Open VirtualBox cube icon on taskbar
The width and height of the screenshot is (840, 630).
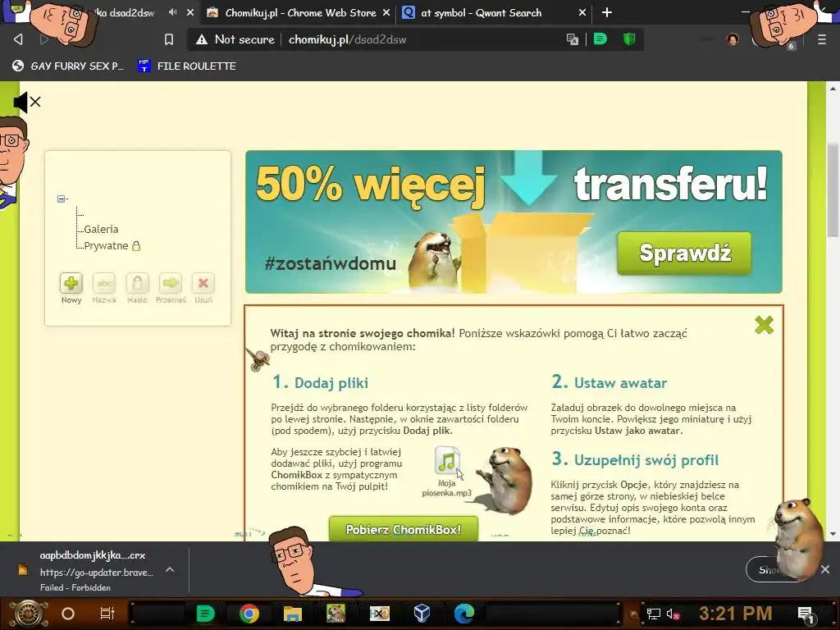pos(422,614)
